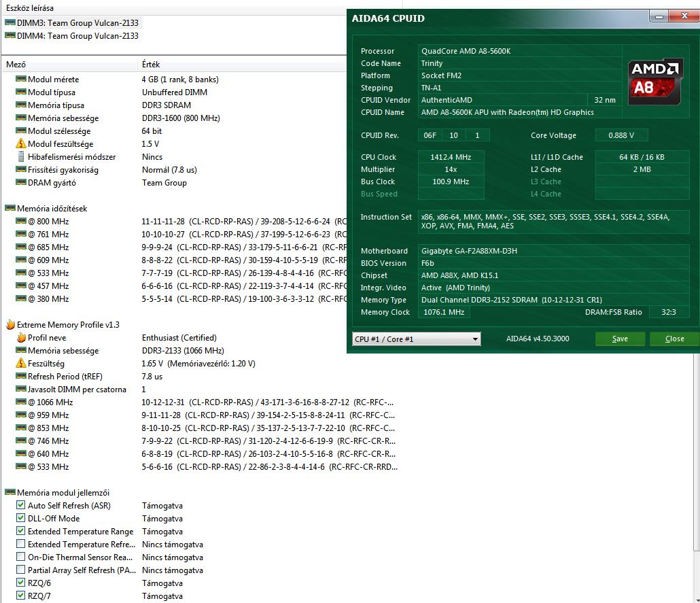Click memory icon beside Modul típusa
700x603 pixels.
coord(21,92)
